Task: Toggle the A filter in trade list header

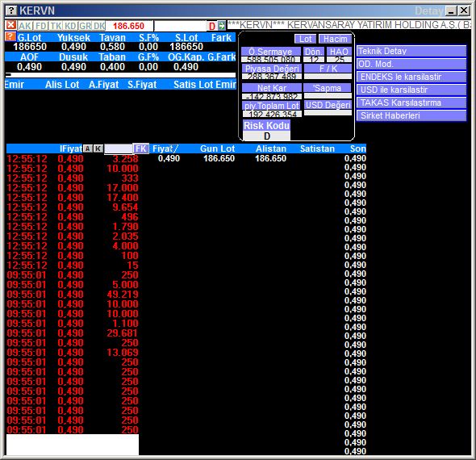Action: click(x=88, y=148)
